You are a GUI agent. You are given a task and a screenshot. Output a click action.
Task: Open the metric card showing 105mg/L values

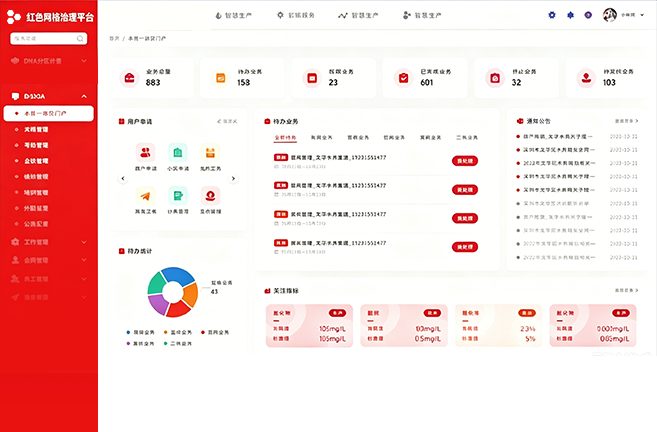(309, 326)
